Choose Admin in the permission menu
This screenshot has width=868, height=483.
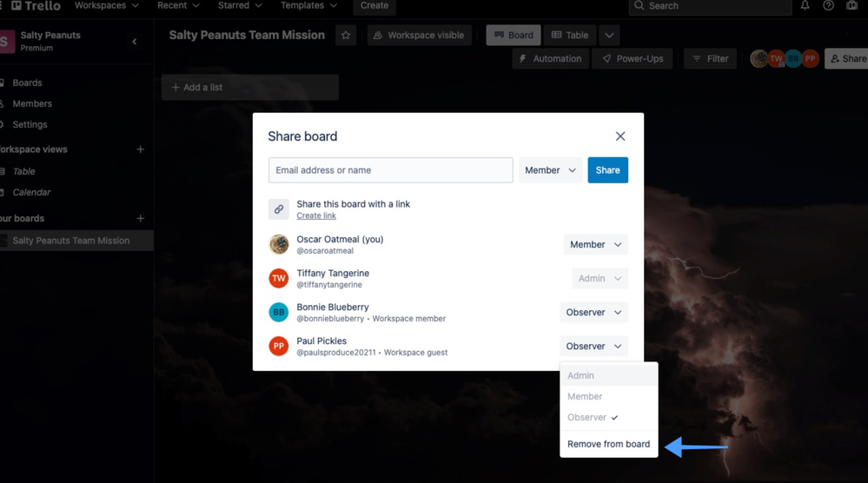coord(609,375)
